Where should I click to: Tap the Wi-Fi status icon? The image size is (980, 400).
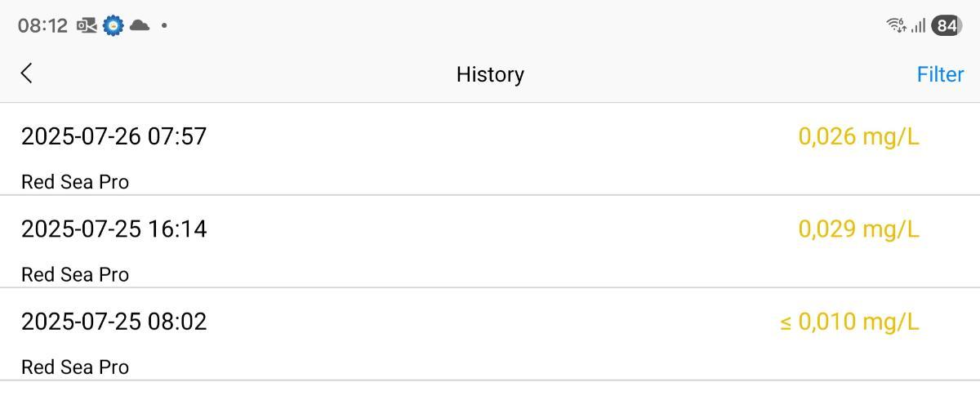coord(896,25)
